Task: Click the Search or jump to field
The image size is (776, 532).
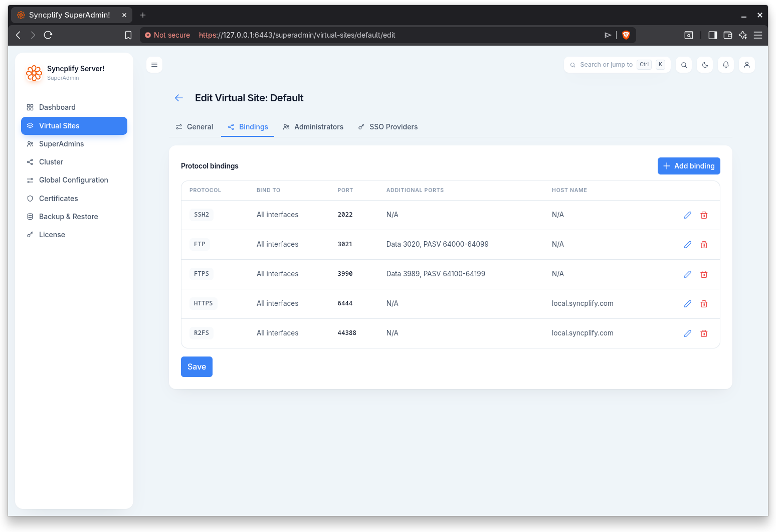Action: pyautogui.click(x=617, y=65)
